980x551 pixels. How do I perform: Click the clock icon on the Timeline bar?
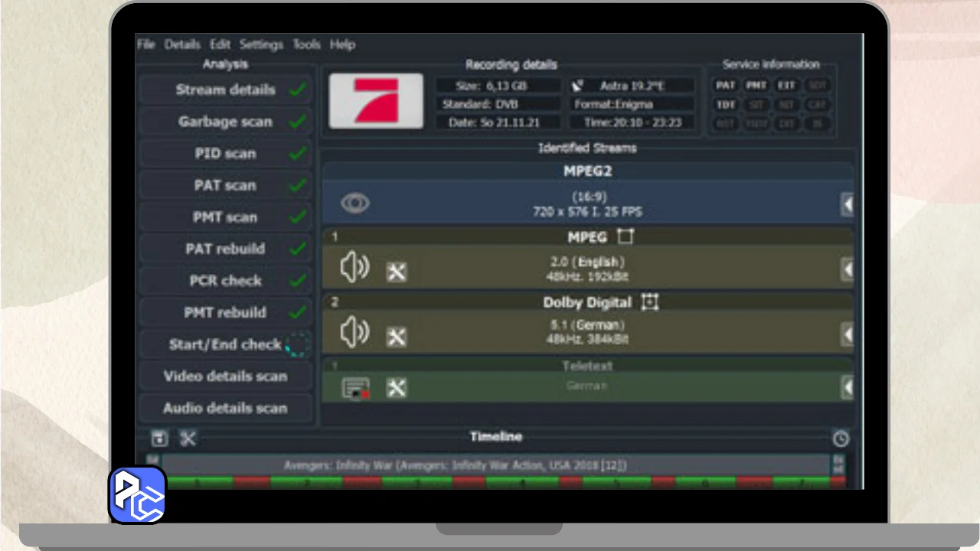coord(841,439)
